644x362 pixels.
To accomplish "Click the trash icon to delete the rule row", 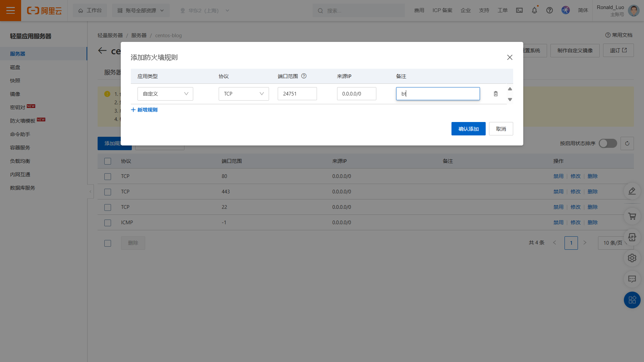I will (495, 94).
